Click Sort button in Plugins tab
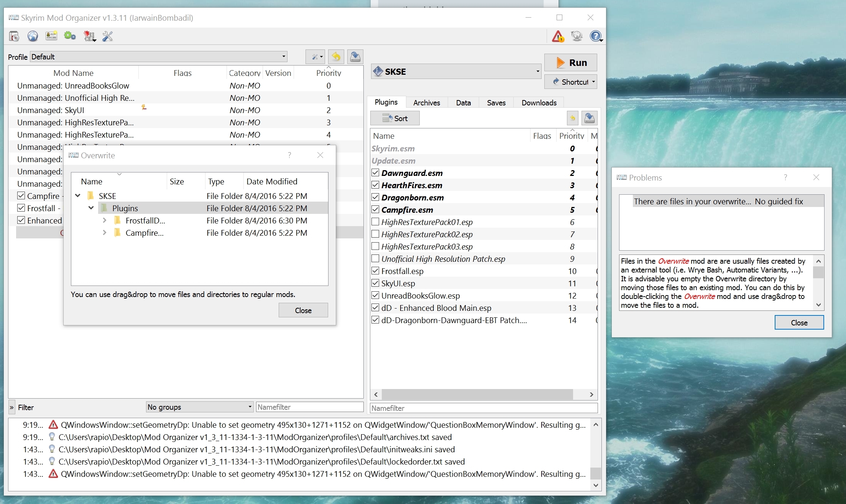The height and width of the screenshot is (504, 846). point(395,118)
